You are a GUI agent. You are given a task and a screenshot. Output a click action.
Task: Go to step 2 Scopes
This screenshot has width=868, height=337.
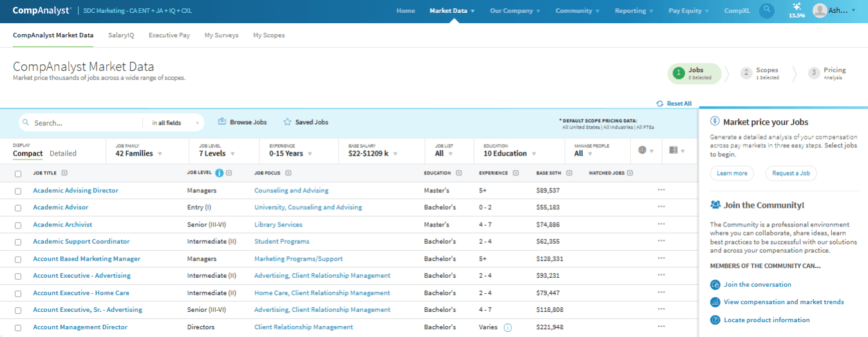point(760,73)
